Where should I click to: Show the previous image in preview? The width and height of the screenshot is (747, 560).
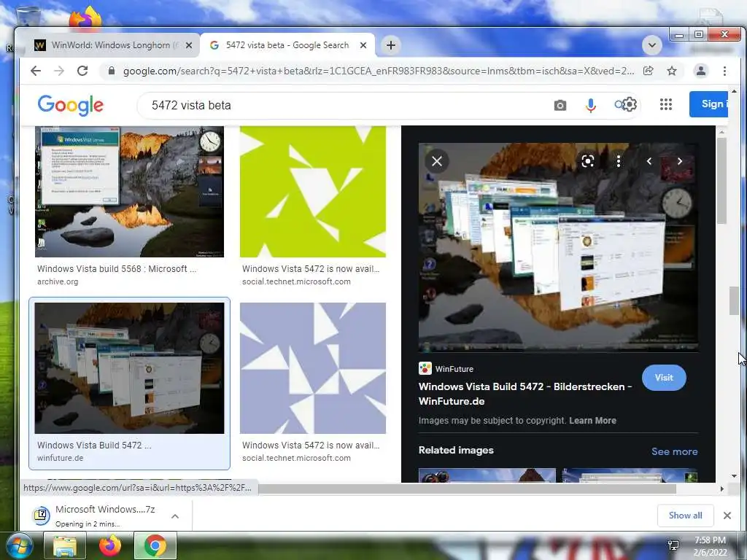pyautogui.click(x=649, y=161)
